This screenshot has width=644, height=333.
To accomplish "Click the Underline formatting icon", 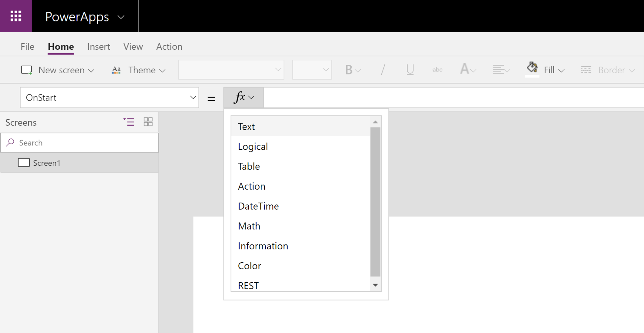I will (410, 70).
